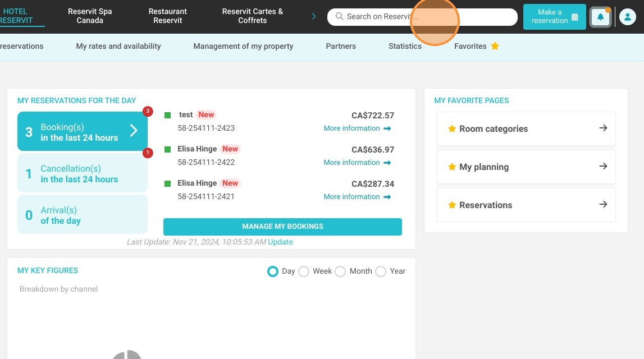
Task: Click the star icon on Room categories
Action: 452,129
